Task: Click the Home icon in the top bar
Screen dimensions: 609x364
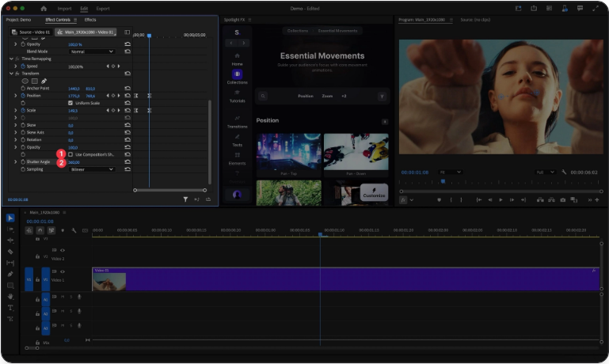Action: point(44,9)
